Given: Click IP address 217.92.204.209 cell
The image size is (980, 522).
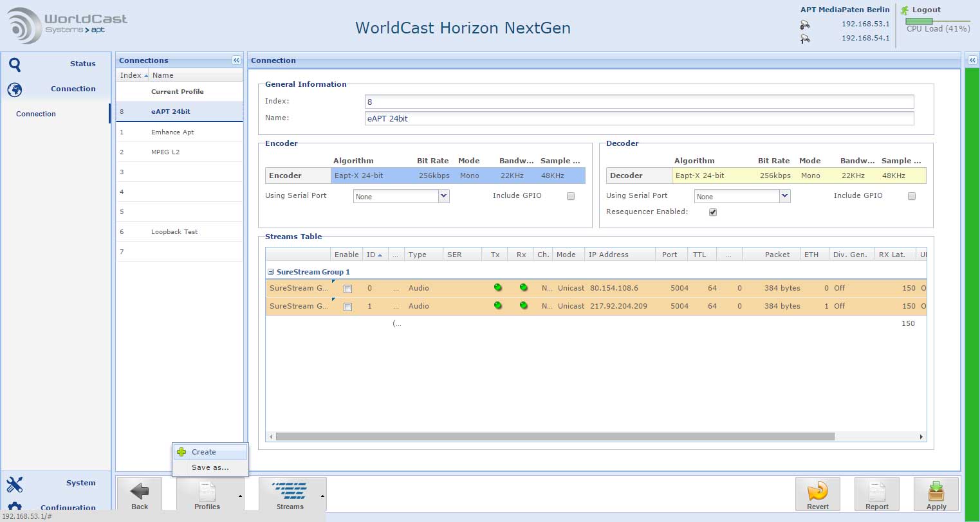Looking at the screenshot, I should (x=618, y=306).
